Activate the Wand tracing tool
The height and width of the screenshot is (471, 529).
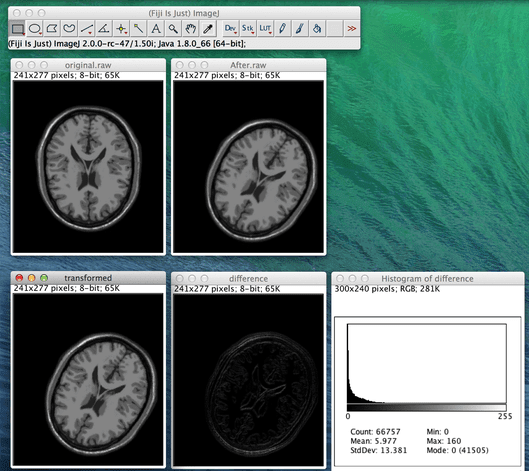tap(138, 29)
